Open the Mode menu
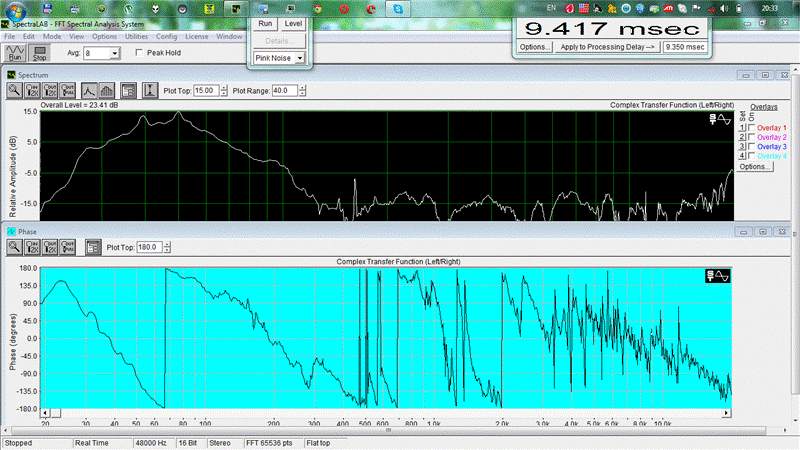This screenshot has height=450, width=800. pyautogui.click(x=52, y=37)
